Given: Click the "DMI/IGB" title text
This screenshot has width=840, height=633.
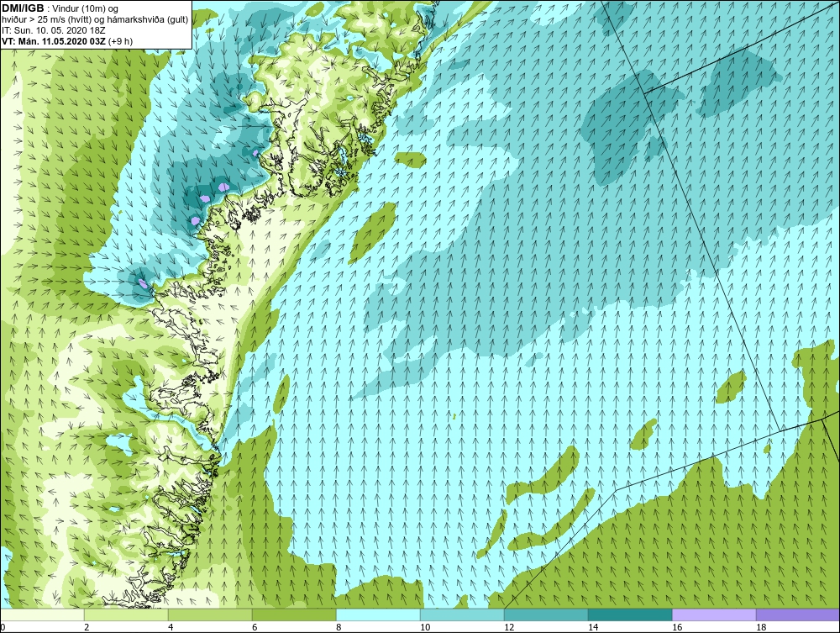Looking at the screenshot, I should pyautogui.click(x=23, y=8).
